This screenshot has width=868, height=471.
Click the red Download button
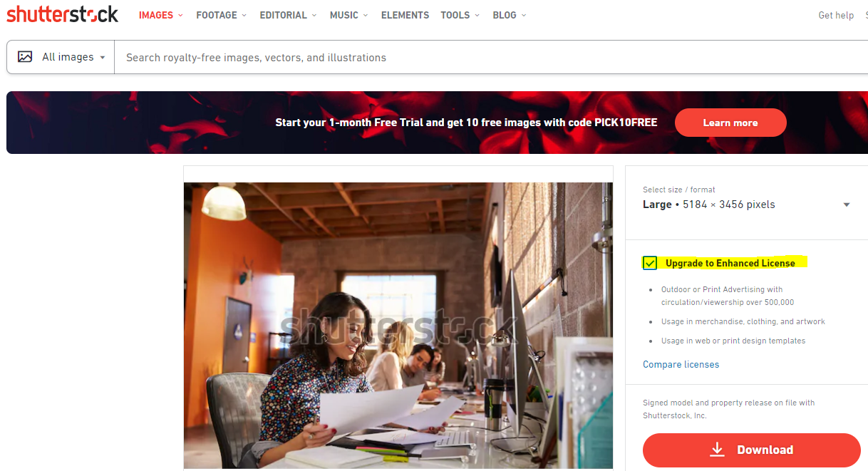coord(752,450)
